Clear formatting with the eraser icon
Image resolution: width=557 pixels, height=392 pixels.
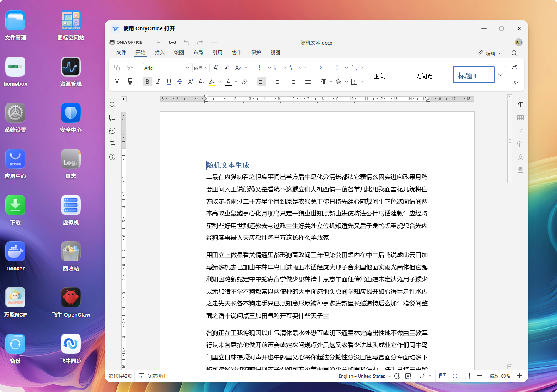click(x=244, y=82)
